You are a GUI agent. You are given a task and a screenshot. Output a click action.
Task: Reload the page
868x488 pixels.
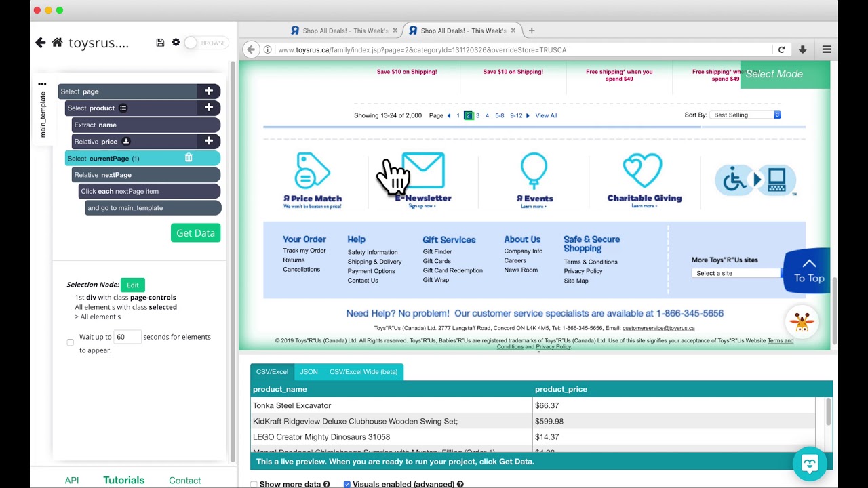coord(781,49)
